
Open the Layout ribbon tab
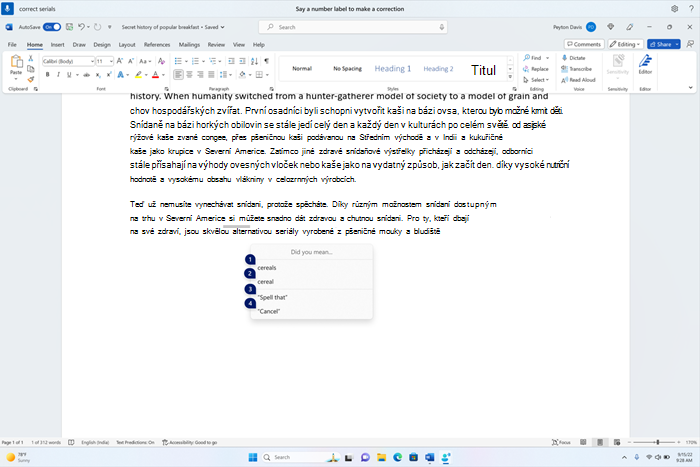[127, 45]
